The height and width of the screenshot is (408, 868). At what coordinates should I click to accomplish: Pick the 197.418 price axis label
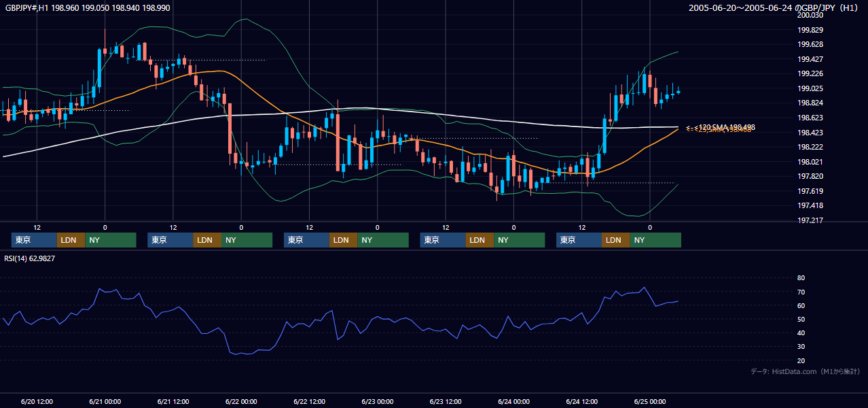tap(810, 205)
